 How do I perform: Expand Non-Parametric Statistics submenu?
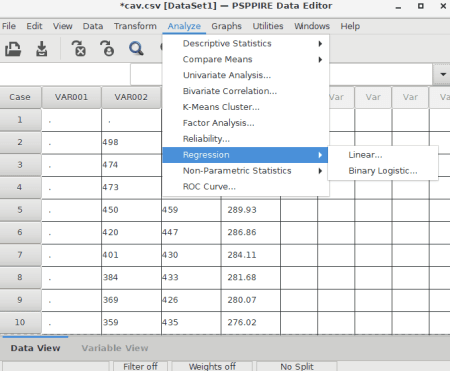[x=246, y=171]
